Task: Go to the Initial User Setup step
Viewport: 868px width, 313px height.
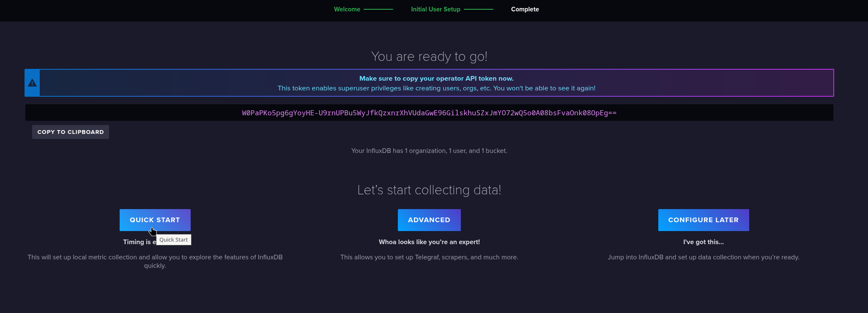Action: pyautogui.click(x=435, y=9)
